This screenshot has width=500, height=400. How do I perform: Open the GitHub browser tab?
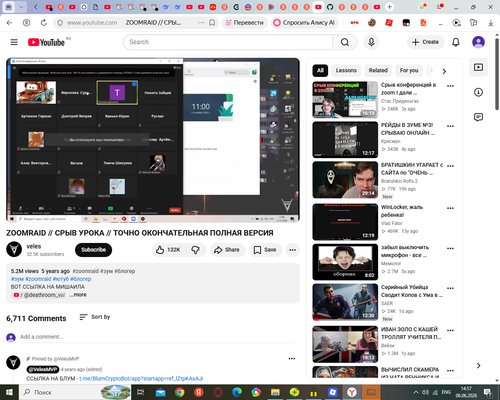pos(330,7)
